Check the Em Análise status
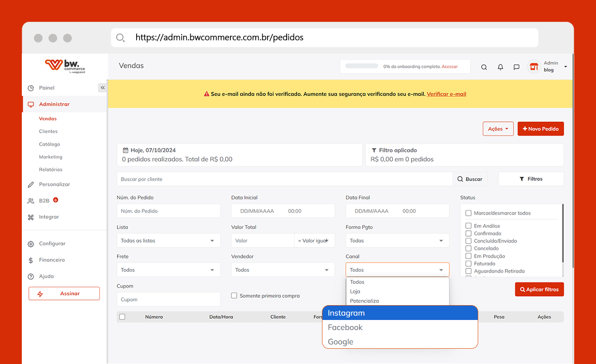The image size is (596, 364). click(x=468, y=226)
